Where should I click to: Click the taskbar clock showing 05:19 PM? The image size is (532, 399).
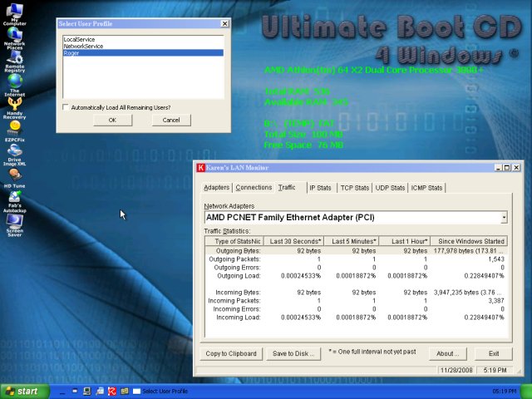click(505, 392)
